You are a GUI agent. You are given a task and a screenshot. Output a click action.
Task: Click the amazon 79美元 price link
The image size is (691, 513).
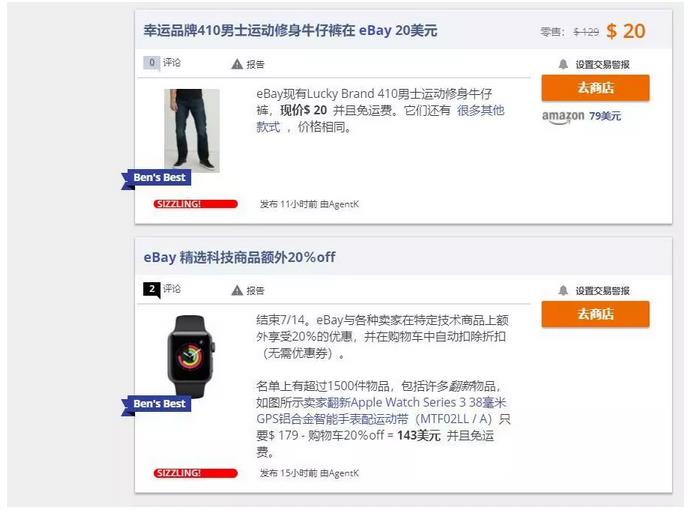[x=605, y=116]
